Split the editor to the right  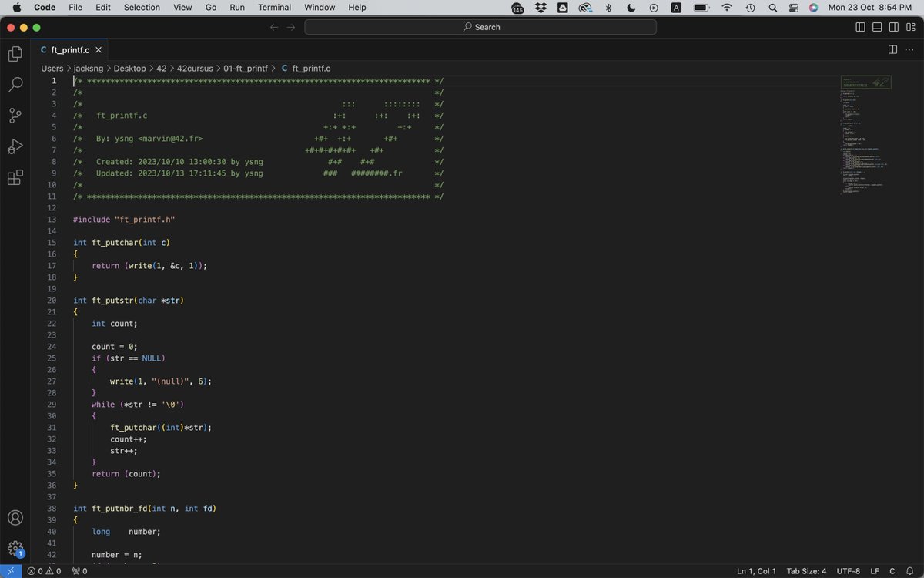[892, 49]
